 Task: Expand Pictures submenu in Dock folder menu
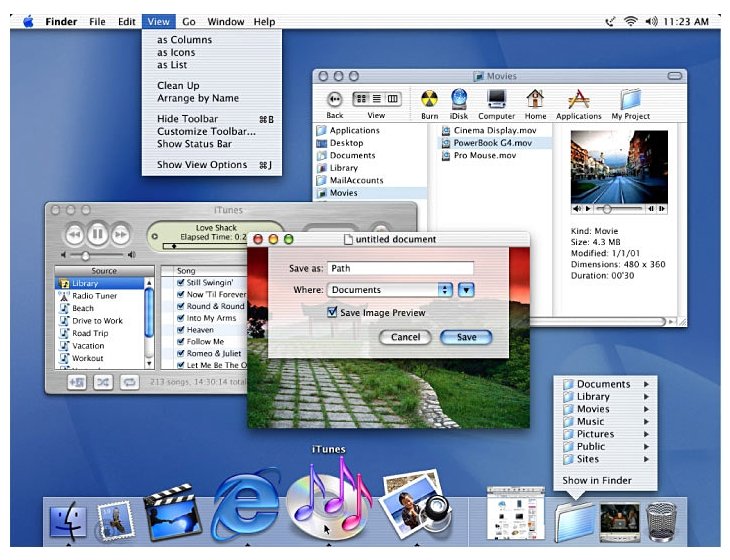646,434
